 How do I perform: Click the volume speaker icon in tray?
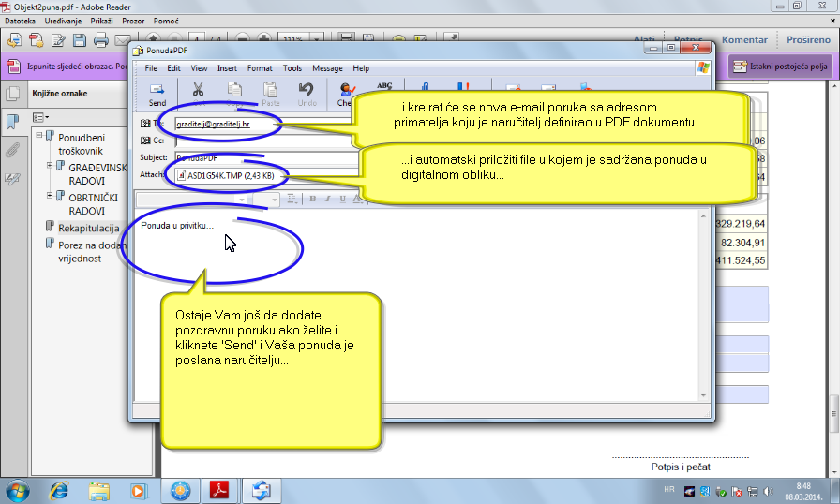click(768, 491)
